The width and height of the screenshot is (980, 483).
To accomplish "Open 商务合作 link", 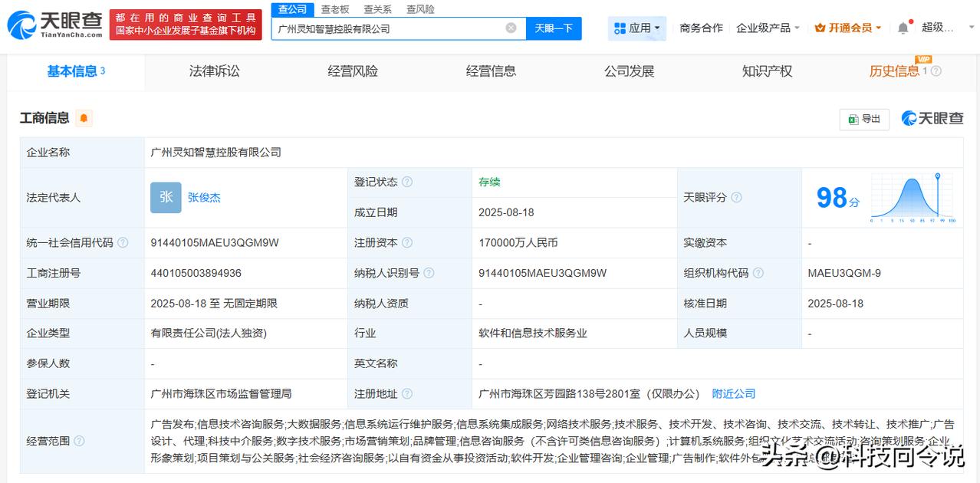I will (x=701, y=28).
